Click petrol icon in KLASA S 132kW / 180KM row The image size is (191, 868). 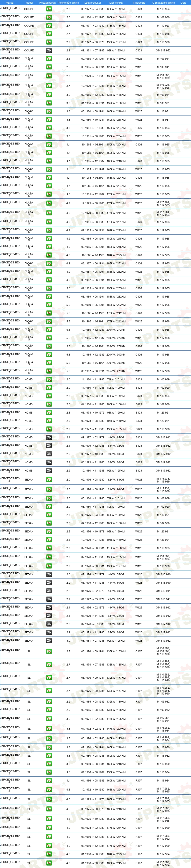(49, 103)
